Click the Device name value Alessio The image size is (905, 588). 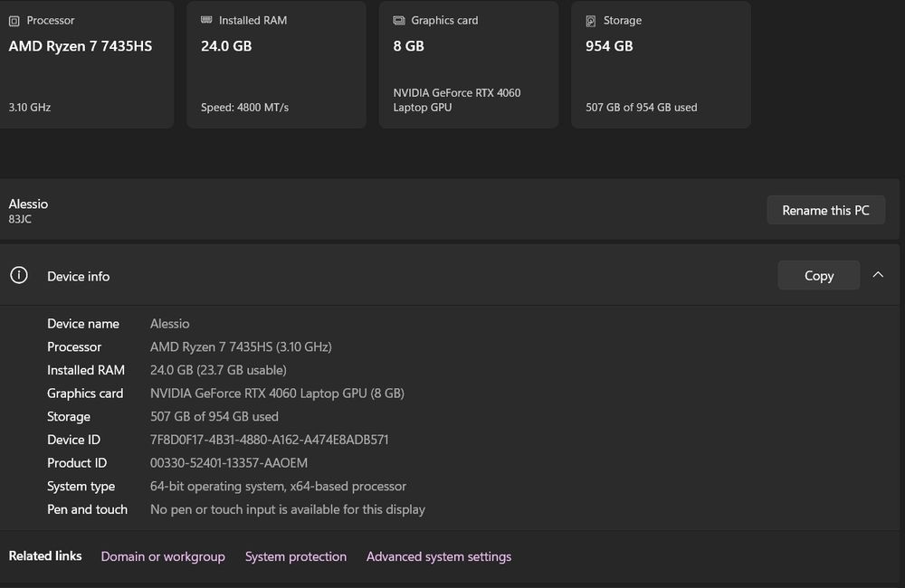point(170,324)
